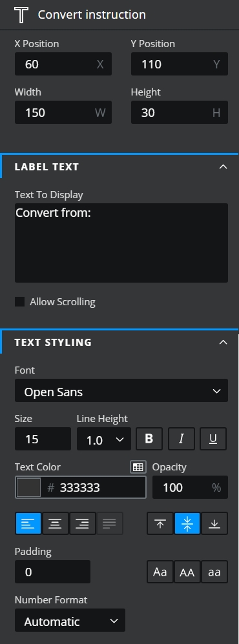Align text to the right

(83, 524)
